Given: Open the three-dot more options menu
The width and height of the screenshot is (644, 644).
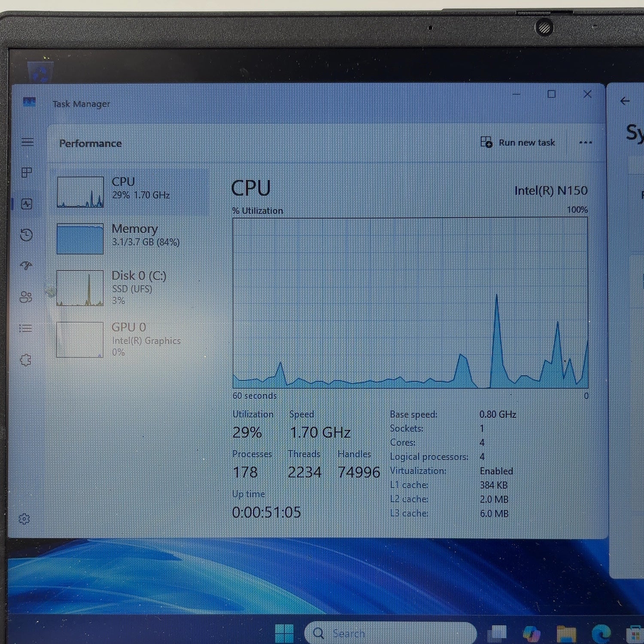Looking at the screenshot, I should pyautogui.click(x=586, y=142).
